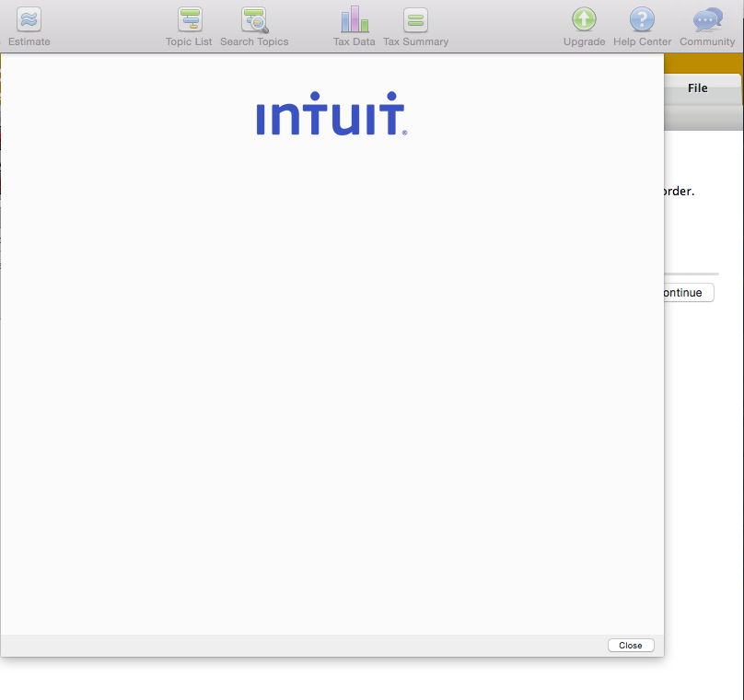
Task: Click the Search Topics magnifier icon
Action: (255, 20)
